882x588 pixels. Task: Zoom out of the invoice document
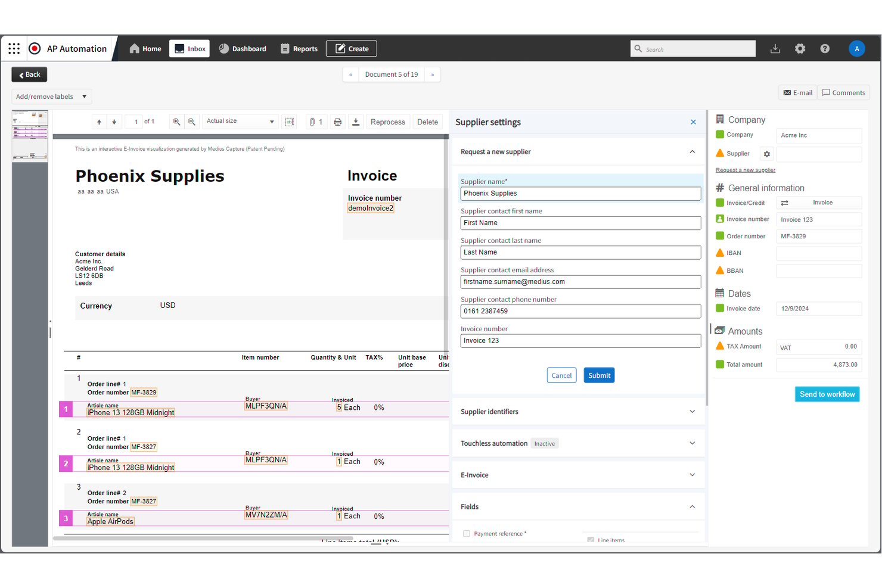tap(191, 122)
